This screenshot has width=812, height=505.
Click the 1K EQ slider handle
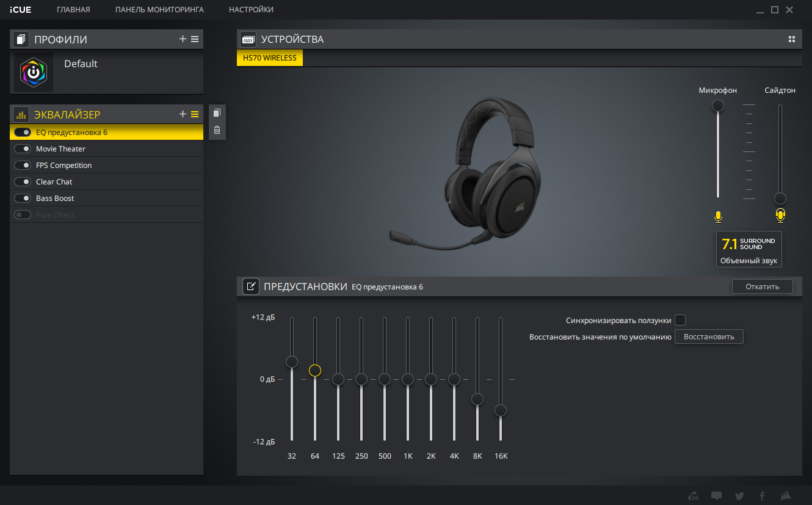[408, 379]
